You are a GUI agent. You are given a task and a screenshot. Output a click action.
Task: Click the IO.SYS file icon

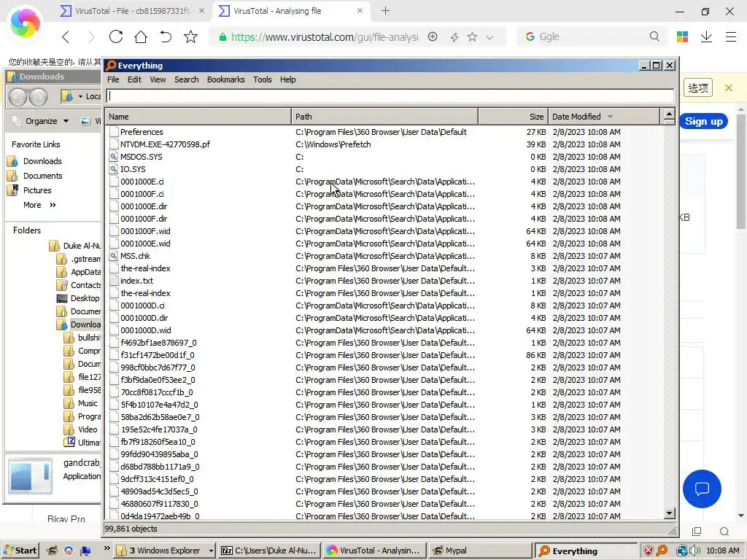pos(113,169)
